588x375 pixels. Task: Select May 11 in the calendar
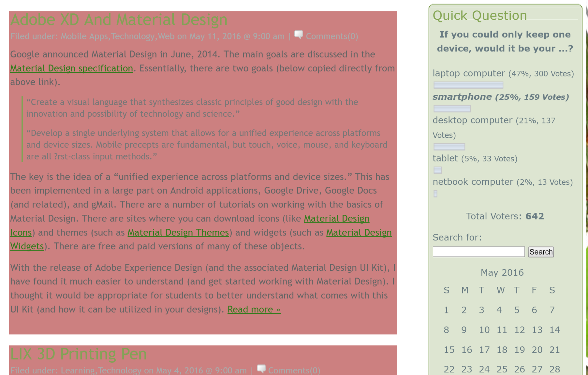tap(502, 330)
